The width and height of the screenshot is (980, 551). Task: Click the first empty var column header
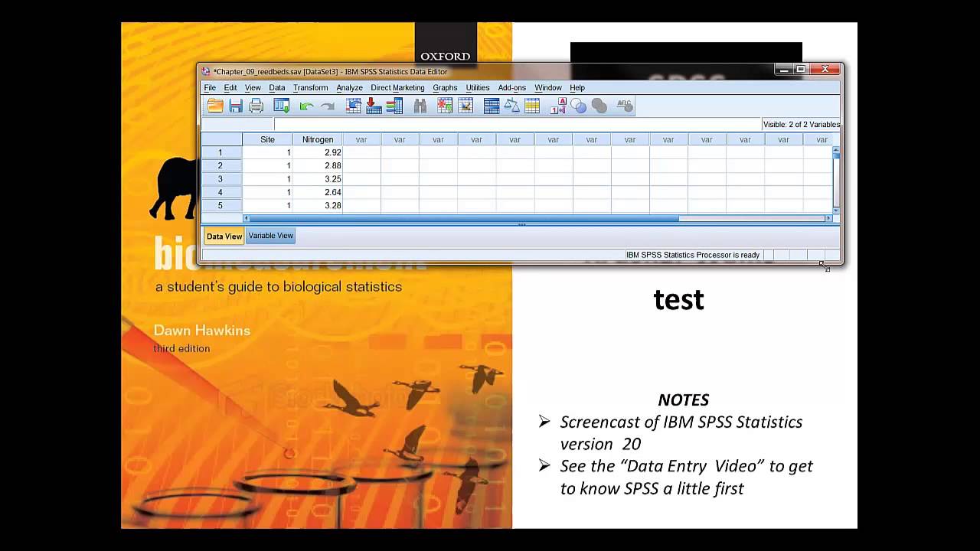(361, 139)
